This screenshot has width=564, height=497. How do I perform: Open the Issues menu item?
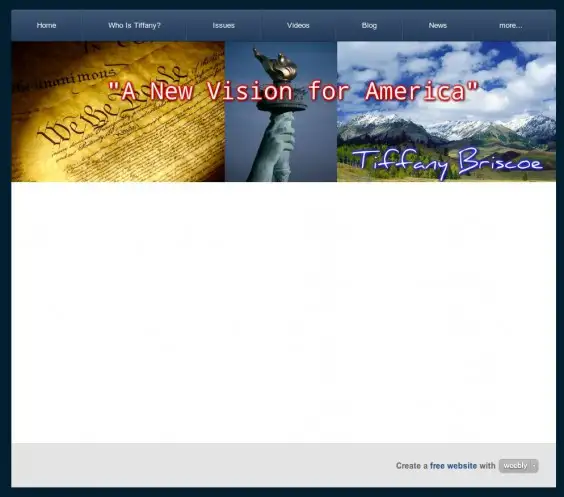tap(223, 26)
